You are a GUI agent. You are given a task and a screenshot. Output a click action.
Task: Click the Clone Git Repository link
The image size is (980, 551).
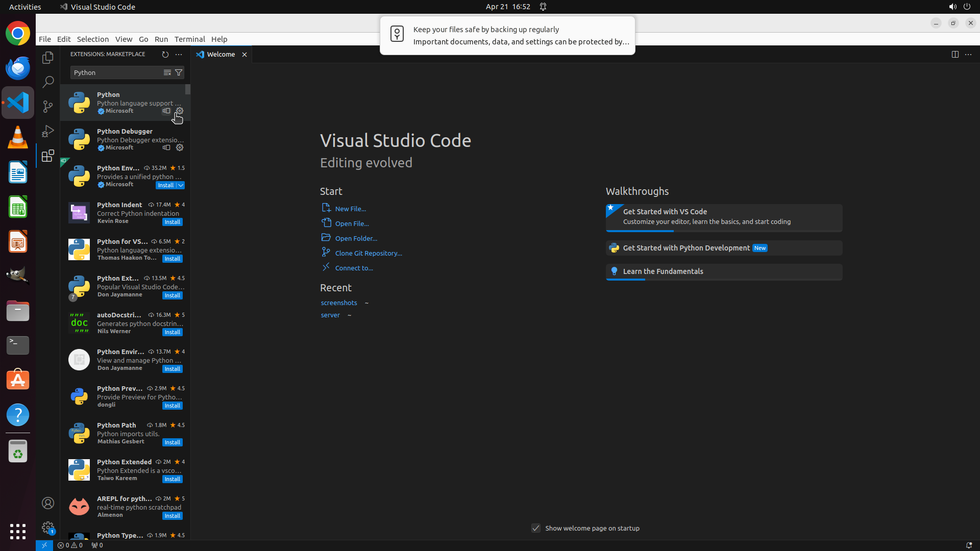(x=368, y=253)
